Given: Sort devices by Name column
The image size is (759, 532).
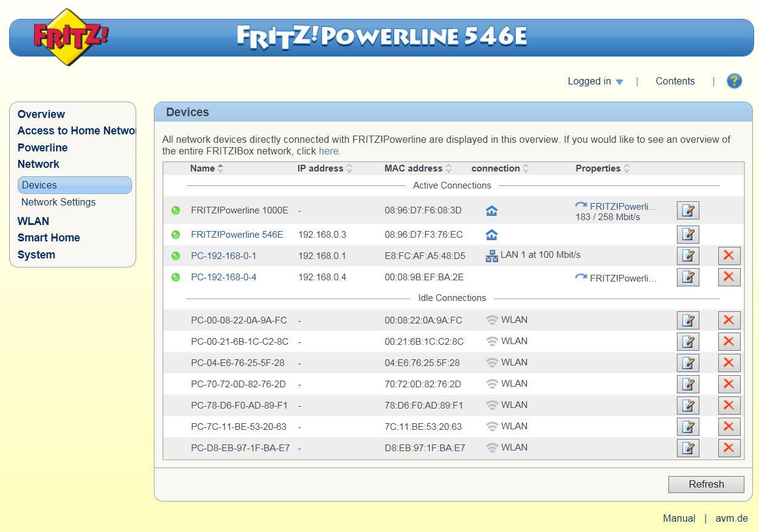Looking at the screenshot, I should [x=207, y=168].
